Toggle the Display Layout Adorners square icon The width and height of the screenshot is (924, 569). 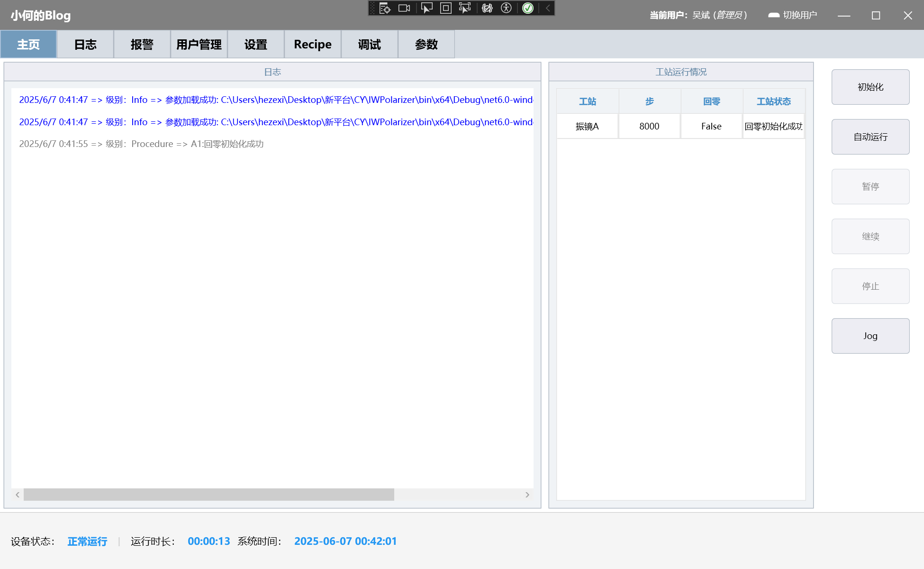coord(445,8)
